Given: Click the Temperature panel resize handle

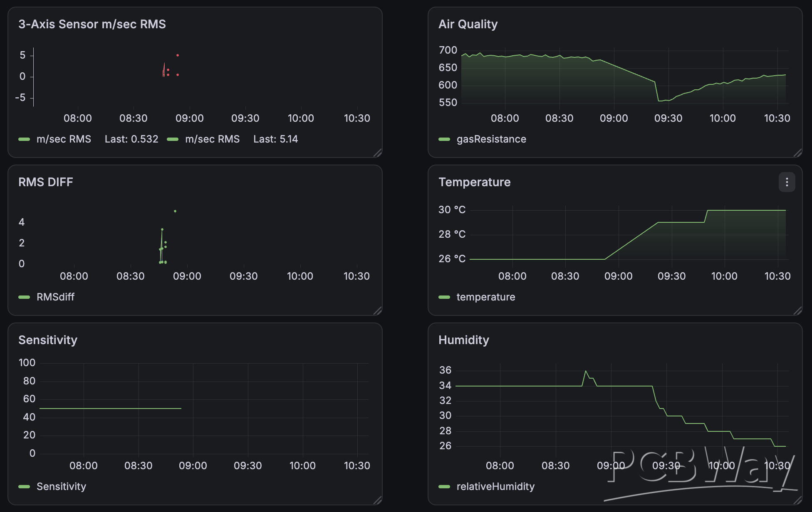Looking at the screenshot, I should coord(797,310).
